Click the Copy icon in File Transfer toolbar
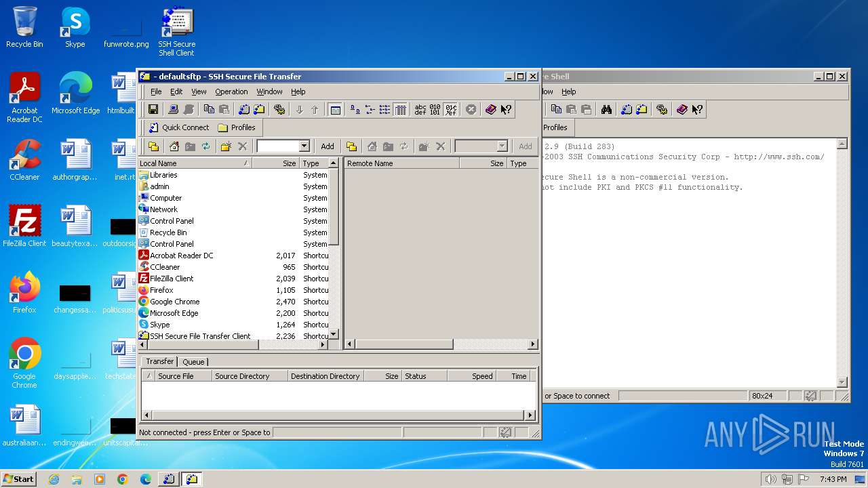 (x=209, y=110)
